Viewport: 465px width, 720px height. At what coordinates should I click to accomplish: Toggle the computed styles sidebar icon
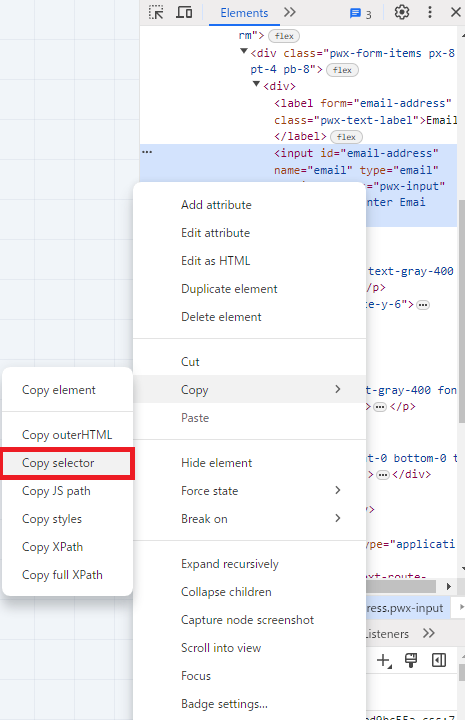click(439, 660)
